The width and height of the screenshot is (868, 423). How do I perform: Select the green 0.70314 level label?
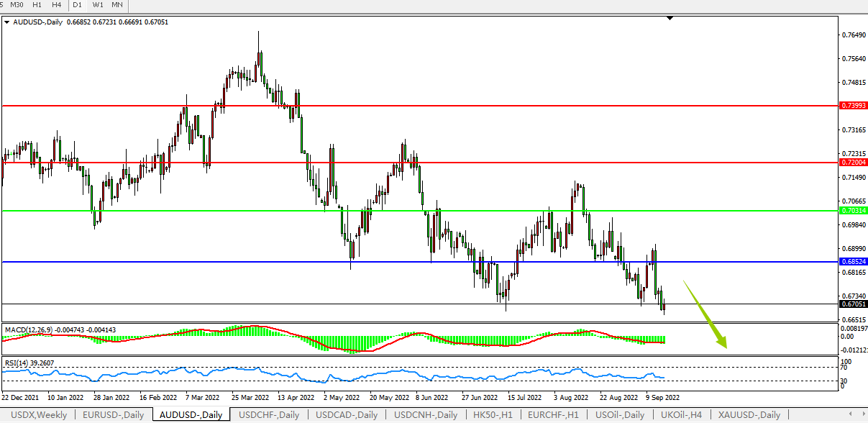click(x=853, y=211)
